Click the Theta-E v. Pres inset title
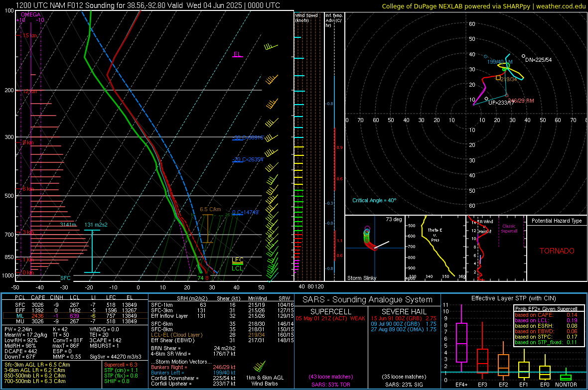The width and height of the screenshot is (588, 390). pyautogui.click(x=435, y=235)
